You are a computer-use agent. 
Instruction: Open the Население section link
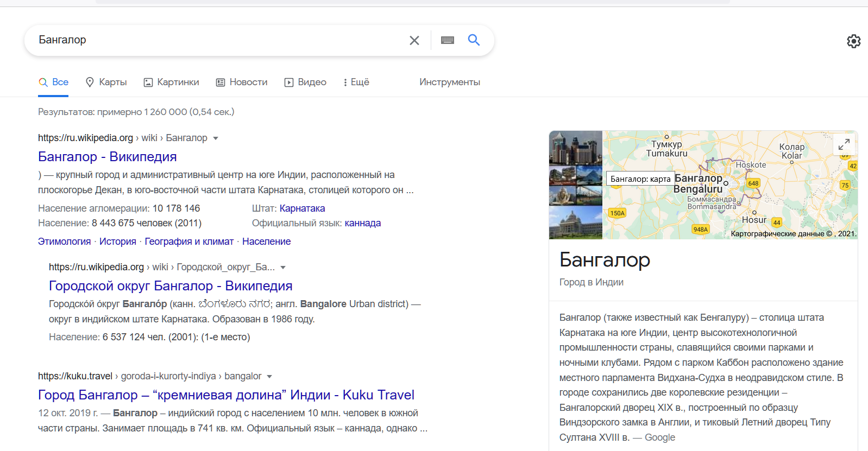tap(266, 242)
